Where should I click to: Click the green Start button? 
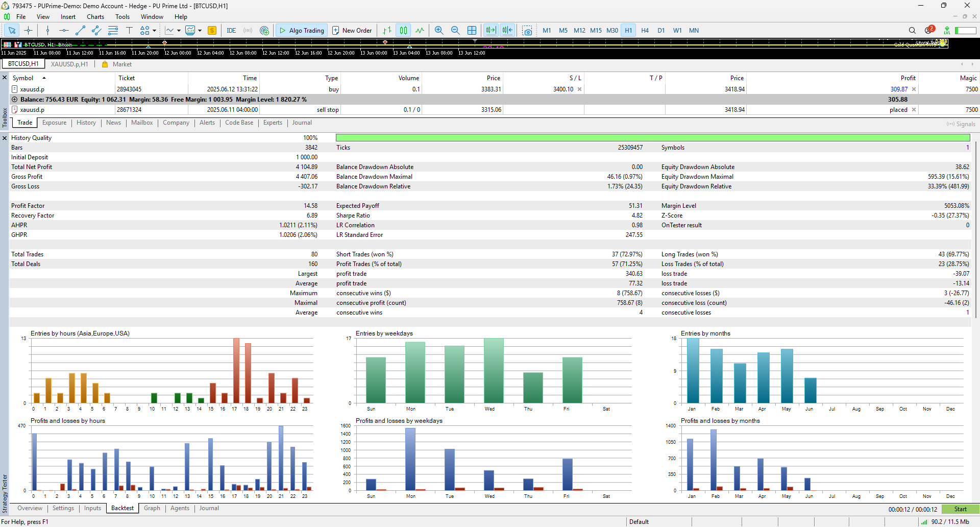(960, 509)
